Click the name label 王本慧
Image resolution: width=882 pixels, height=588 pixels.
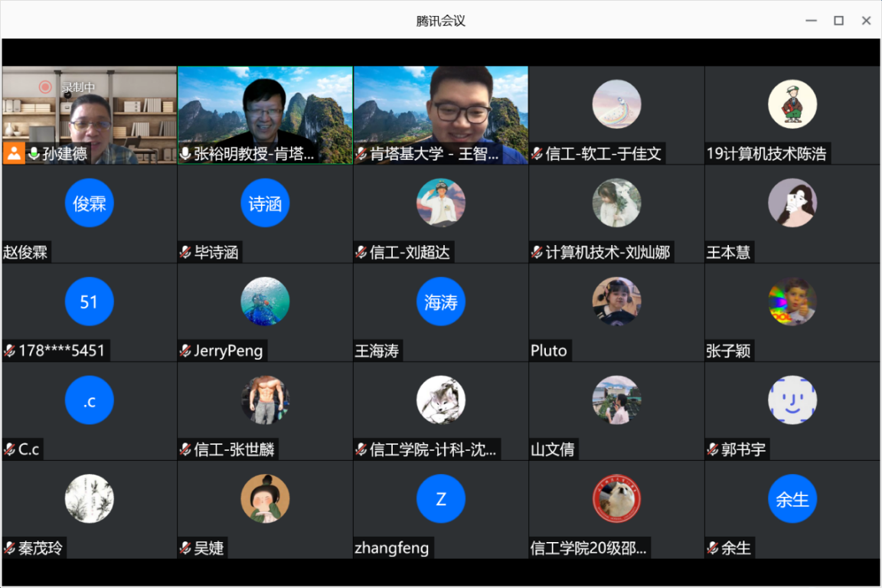pos(728,252)
